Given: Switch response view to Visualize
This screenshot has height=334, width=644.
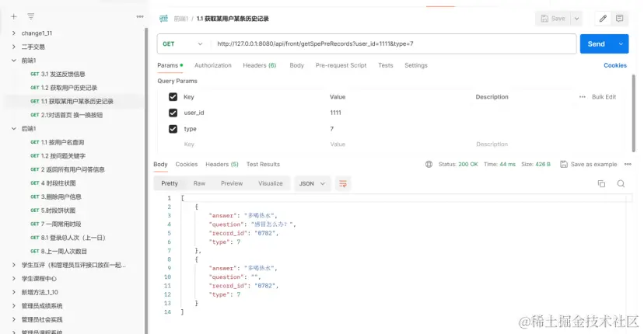Looking at the screenshot, I should click(270, 183).
